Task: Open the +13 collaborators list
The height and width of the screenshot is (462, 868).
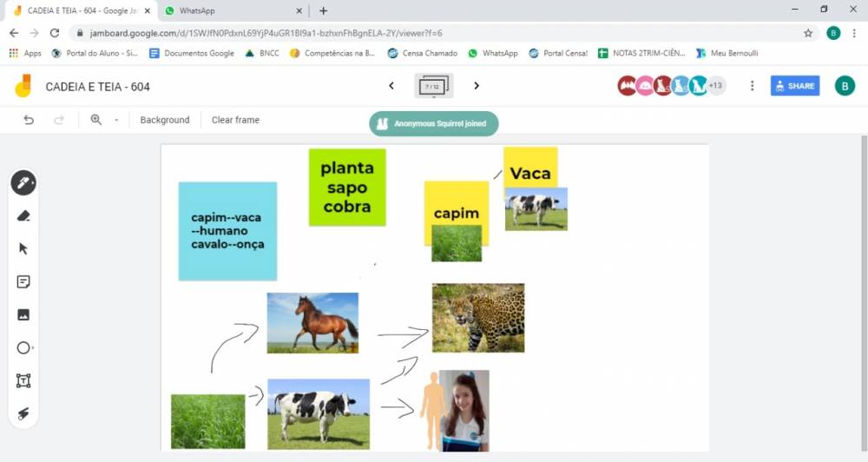Action: [716, 86]
